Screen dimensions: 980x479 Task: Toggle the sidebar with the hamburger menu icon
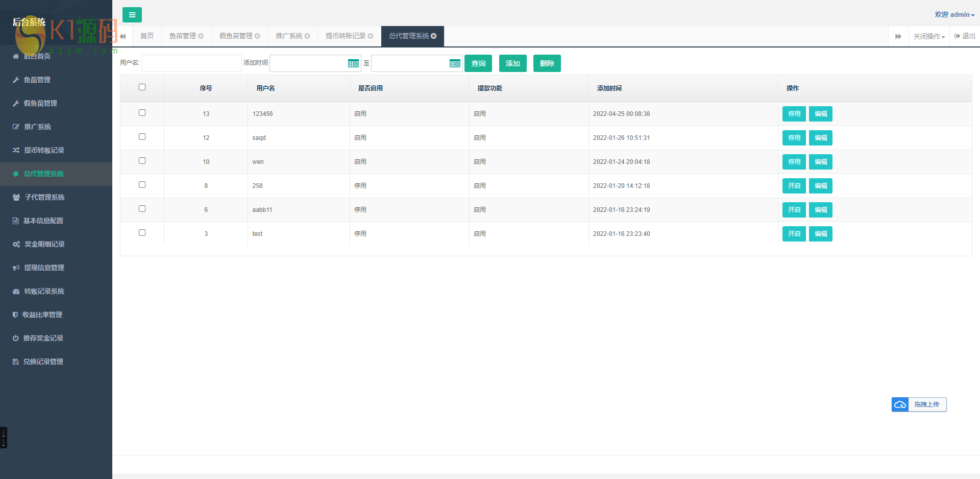pos(132,15)
